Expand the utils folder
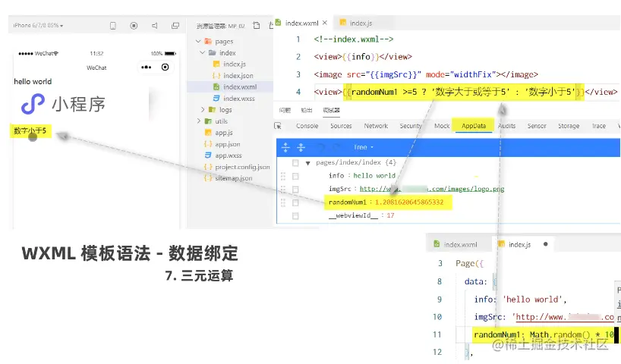The height and width of the screenshot is (364, 621). (198, 121)
